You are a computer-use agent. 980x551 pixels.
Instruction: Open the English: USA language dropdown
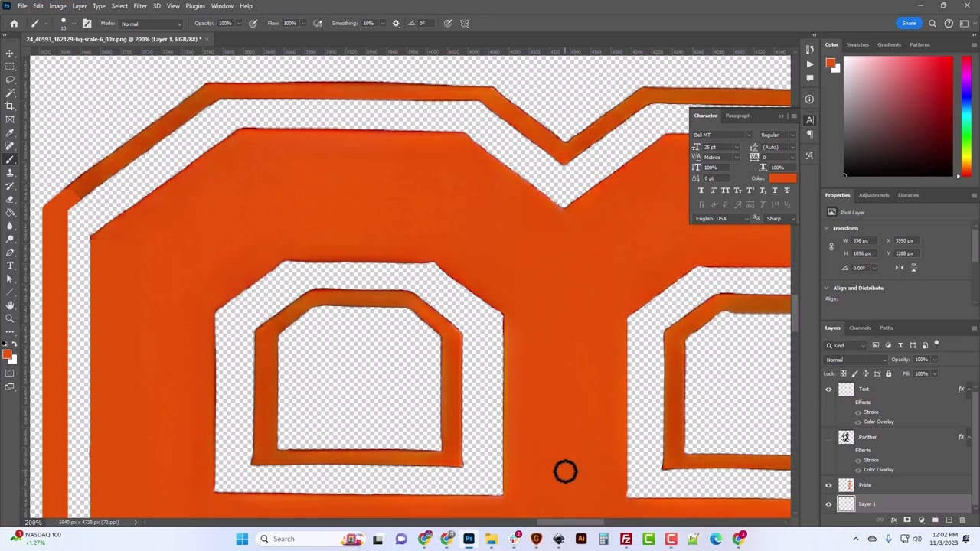coord(720,219)
